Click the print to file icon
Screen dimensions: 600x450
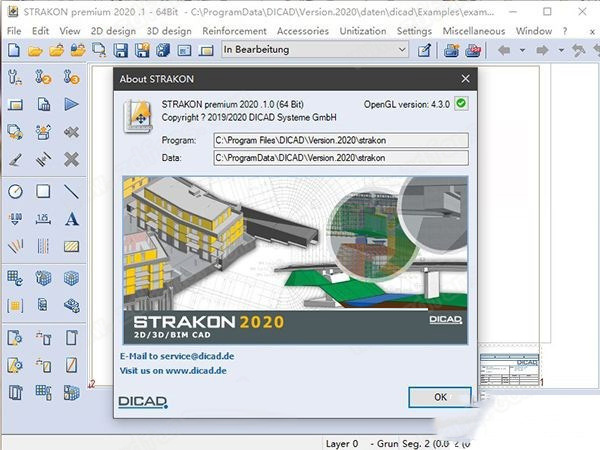coord(452,50)
